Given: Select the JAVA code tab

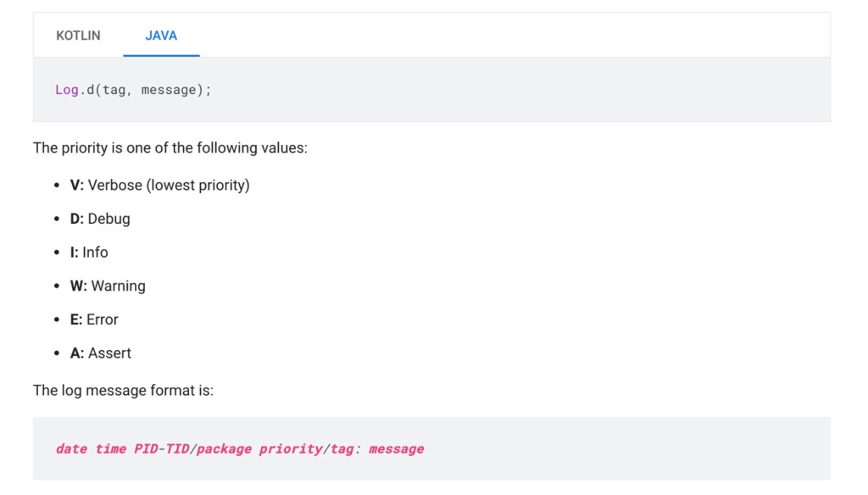Looking at the screenshot, I should point(161,36).
